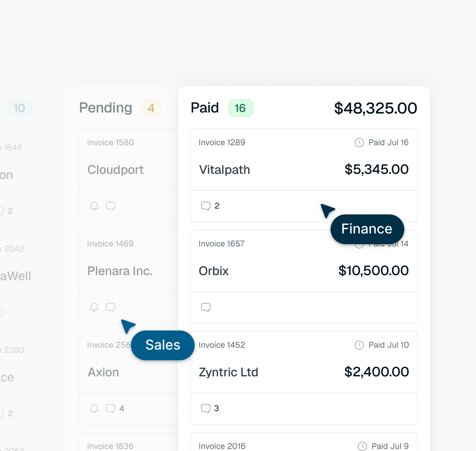Click the clock icon beside Paid Jul 10
This screenshot has height=451, width=476.
359,345
